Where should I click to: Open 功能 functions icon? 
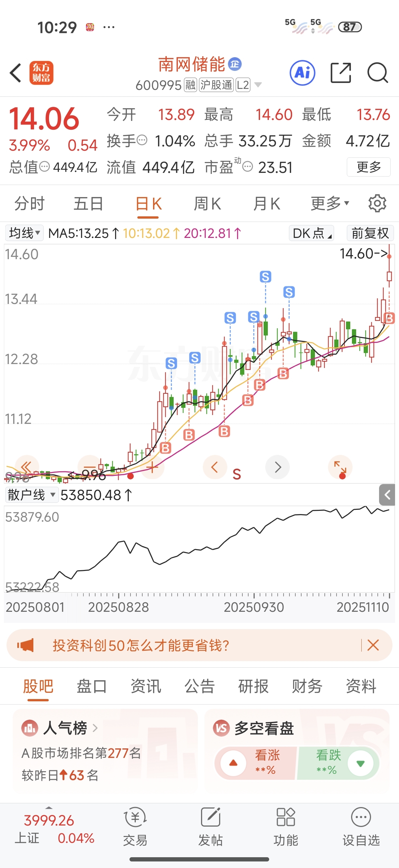[286, 826]
